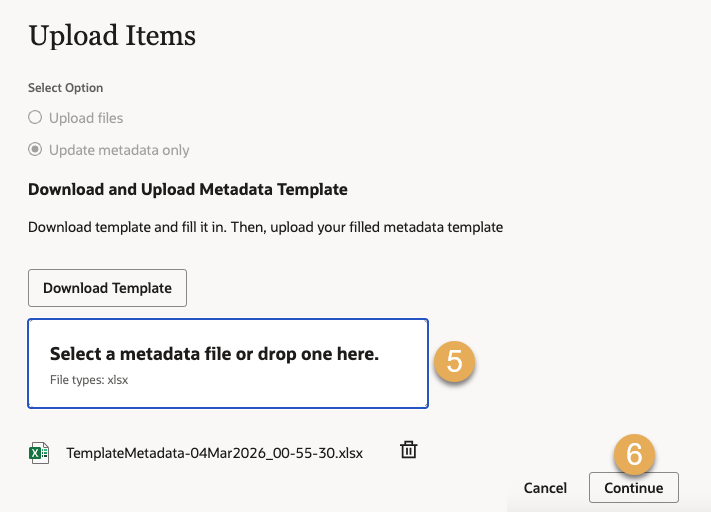Click the "Select Option" label
Screen dimensions: 711x512
(x=66, y=88)
